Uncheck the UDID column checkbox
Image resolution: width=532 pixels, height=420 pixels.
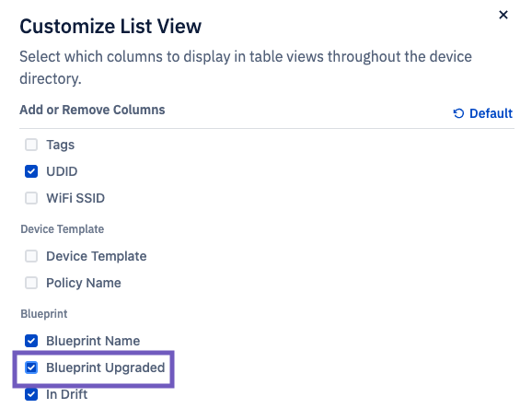point(31,171)
